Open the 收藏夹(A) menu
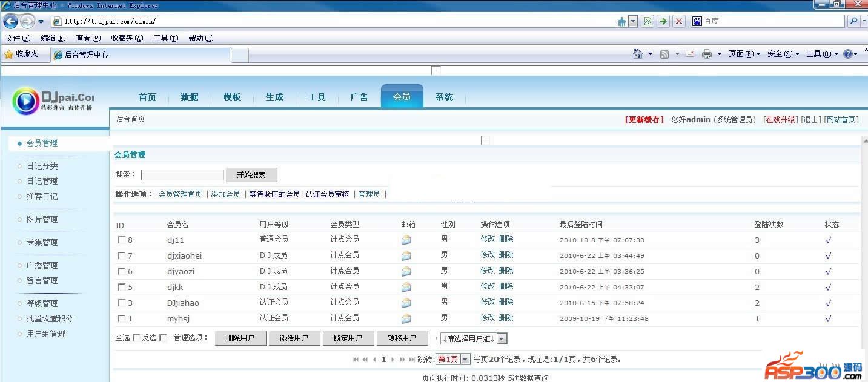The height and width of the screenshot is (382, 868). point(127,38)
